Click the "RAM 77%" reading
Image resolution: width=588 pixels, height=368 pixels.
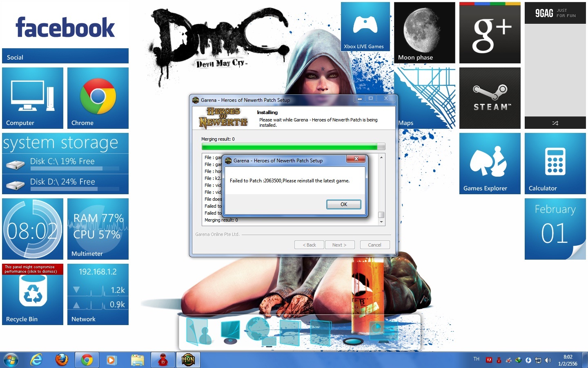(x=98, y=218)
